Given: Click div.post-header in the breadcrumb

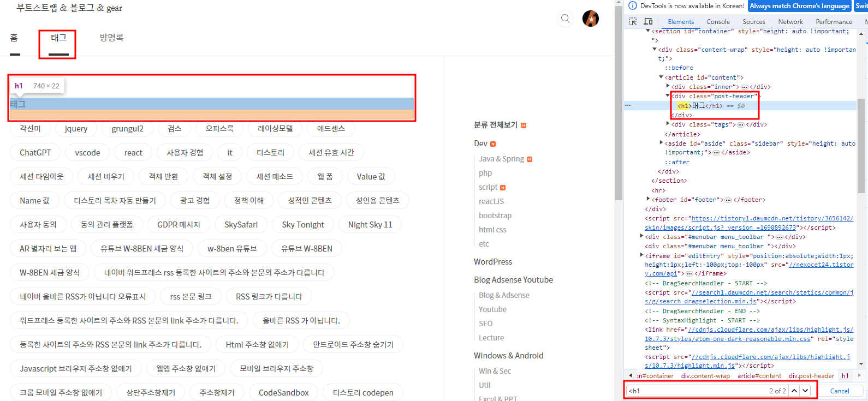Looking at the screenshot, I should pos(811,376).
